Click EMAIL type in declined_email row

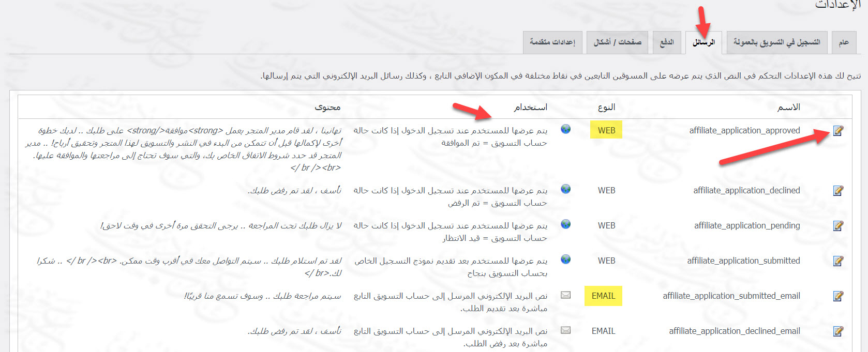pyautogui.click(x=603, y=331)
